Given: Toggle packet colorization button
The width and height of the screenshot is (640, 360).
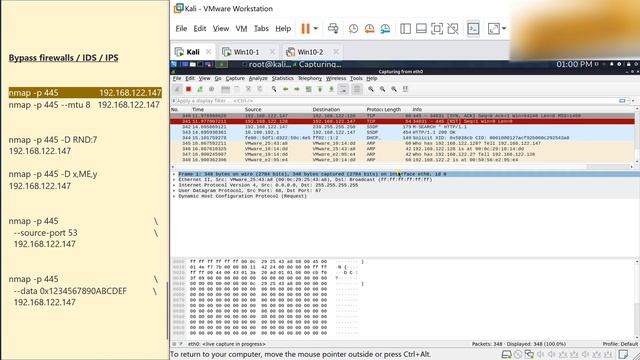Looking at the screenshot, I should point(356,89).
